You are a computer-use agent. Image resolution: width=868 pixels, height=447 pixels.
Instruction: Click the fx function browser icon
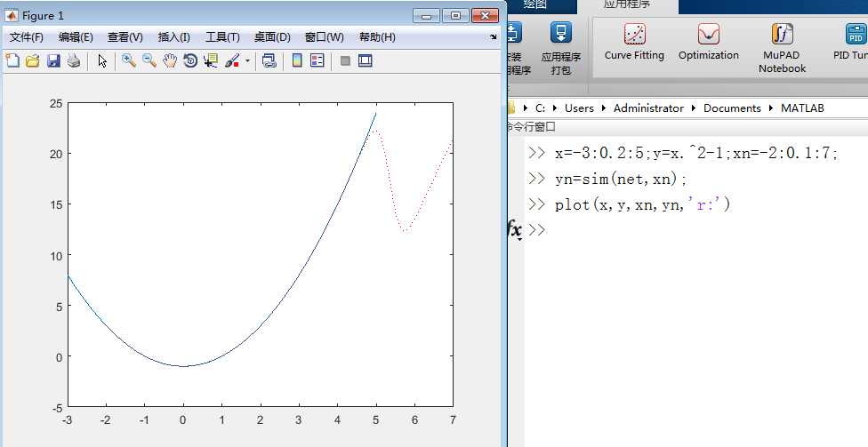coord(515,229)
